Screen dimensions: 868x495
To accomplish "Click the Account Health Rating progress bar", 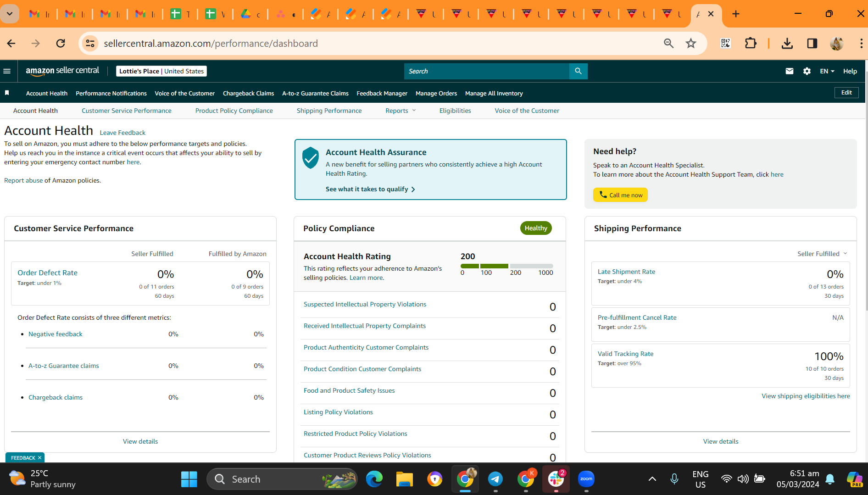I will click(506, 266).
